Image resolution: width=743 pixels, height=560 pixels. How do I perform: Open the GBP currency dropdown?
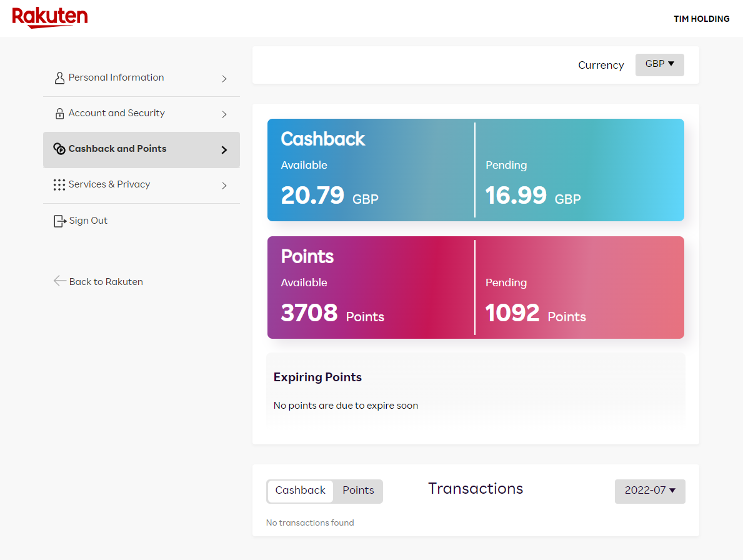(660, 64)
